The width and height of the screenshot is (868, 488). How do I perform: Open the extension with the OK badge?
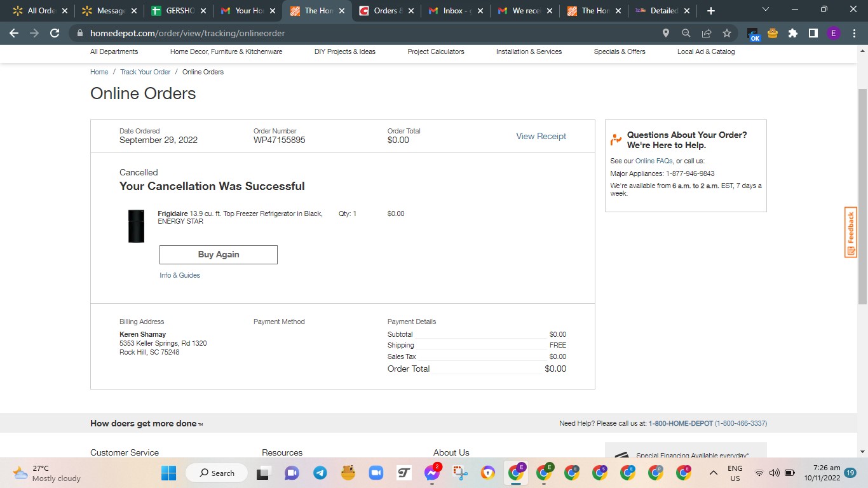coord(753,34)
